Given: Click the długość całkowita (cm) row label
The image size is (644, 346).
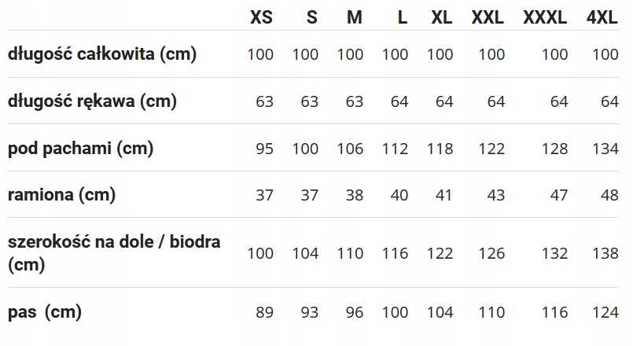Looking at the screenshot, I should tap(102, 54).
